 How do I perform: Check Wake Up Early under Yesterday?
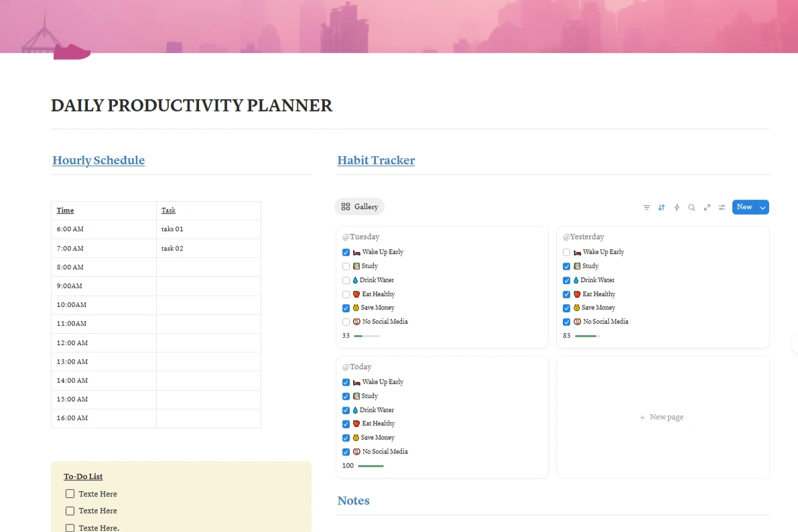567,252
